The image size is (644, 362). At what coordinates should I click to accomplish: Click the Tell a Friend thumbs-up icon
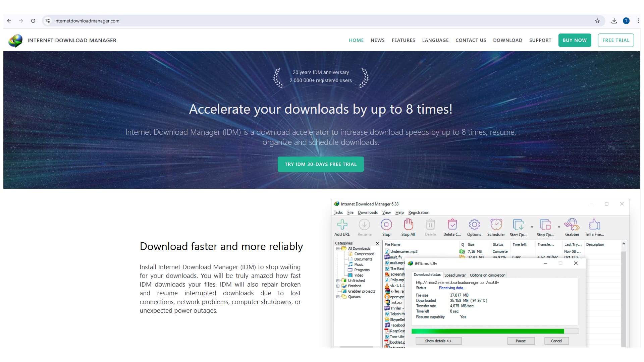pyautogui.click(x=594, y=224)
